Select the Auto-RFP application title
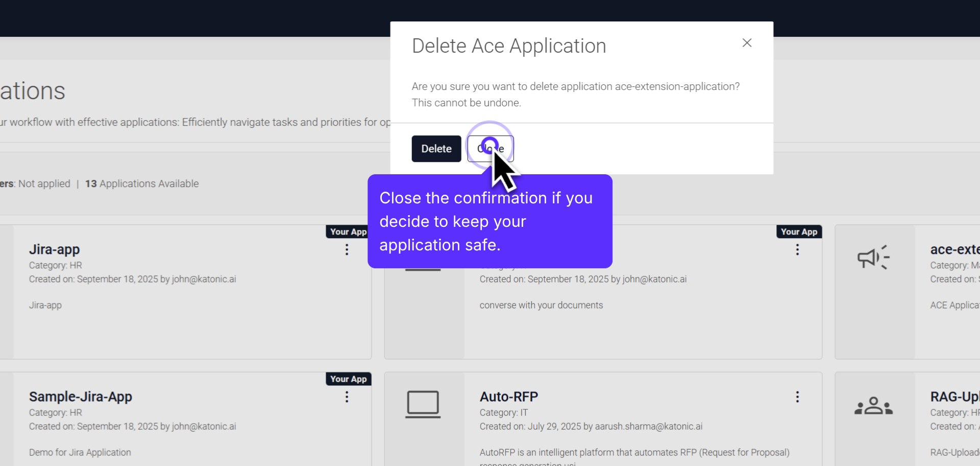The image size is (980, 466). 509,397
